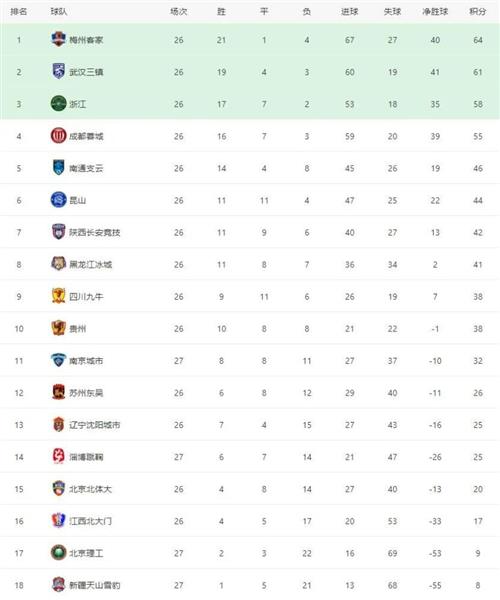Open the 新疆天山雪豹 team logo
This screenshot has height=600, width=500.
59,585
